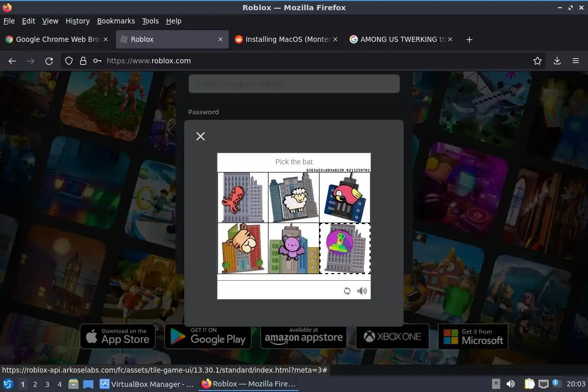Close the AMONG US TWERKING tab
Viewport: 588px width, 392px height.
(x=450, y=39)
